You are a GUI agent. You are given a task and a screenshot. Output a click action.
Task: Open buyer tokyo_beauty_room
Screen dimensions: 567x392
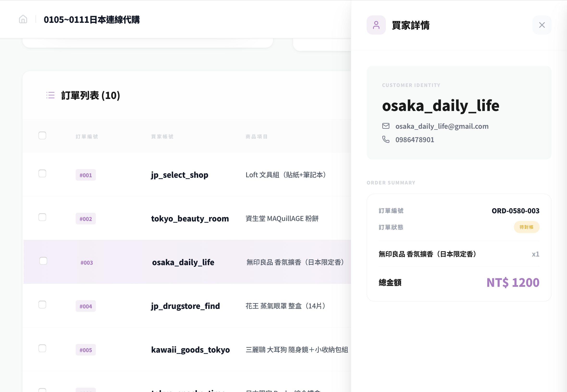coord(190,219)
